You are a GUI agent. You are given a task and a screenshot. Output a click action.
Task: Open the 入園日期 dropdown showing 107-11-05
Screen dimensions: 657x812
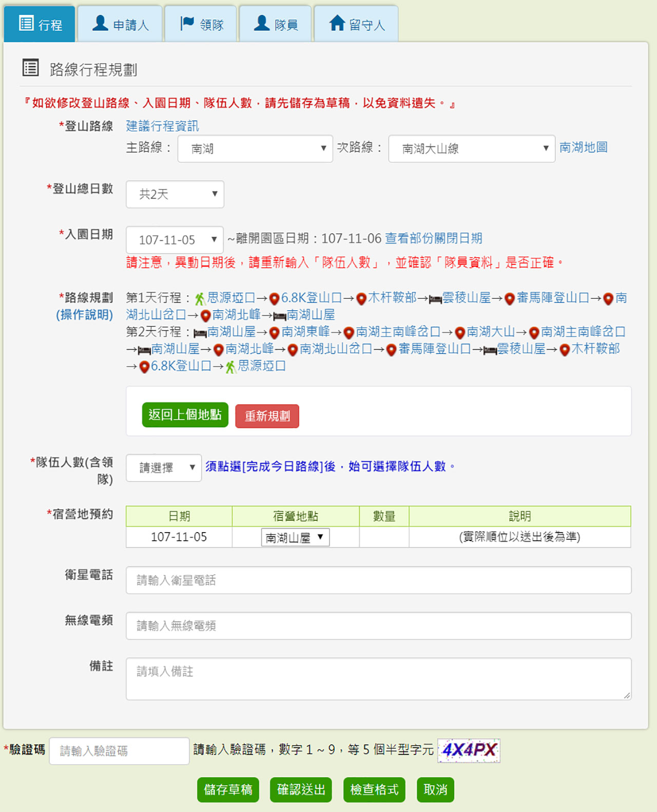(x=175, y=240)
